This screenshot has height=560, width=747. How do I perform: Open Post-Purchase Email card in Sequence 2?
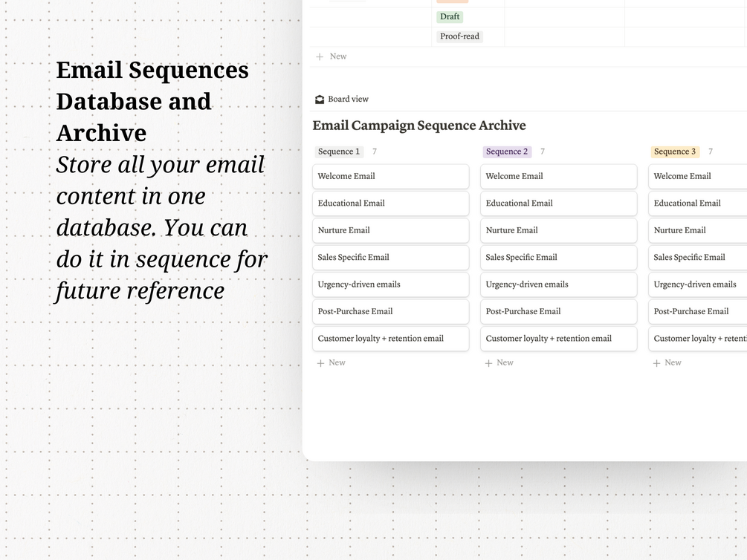click(x=559, y=311)
